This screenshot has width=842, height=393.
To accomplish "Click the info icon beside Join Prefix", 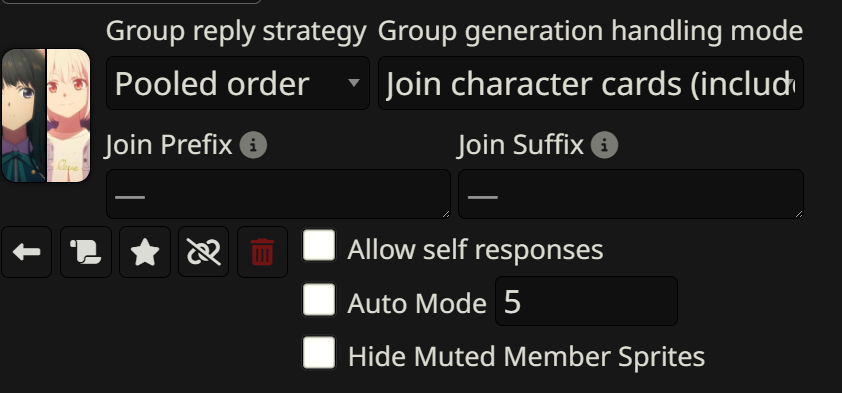I will (x=253, y=145).
